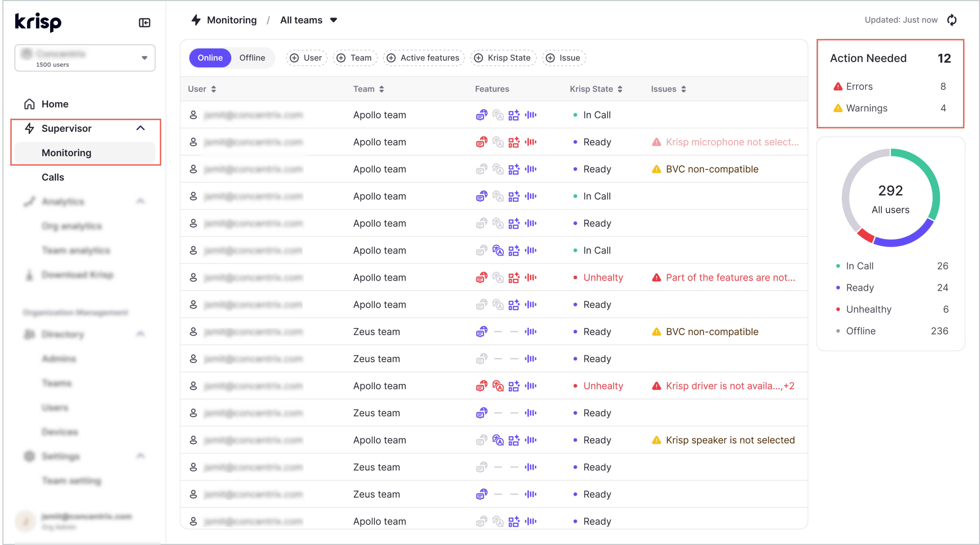Click the Directory people icon in sidebar
The width and height of the screenshot is (980, 545).
[29, 334]
